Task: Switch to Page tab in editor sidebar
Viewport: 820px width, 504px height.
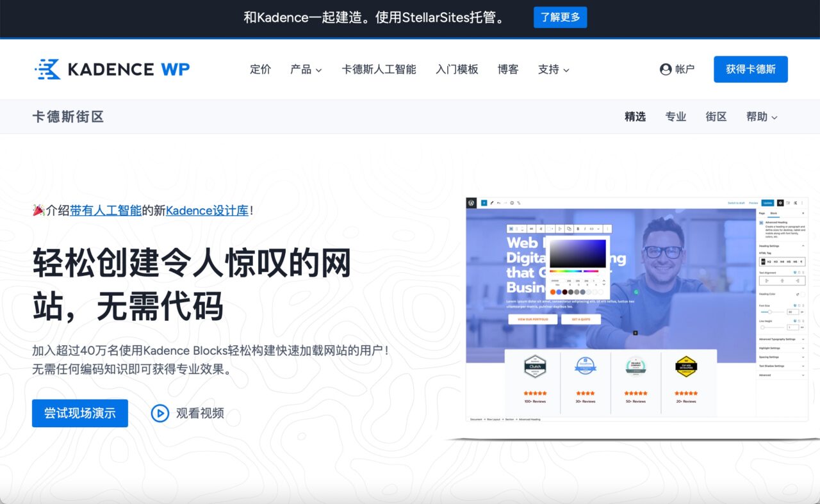Action: tap(762, 213)
